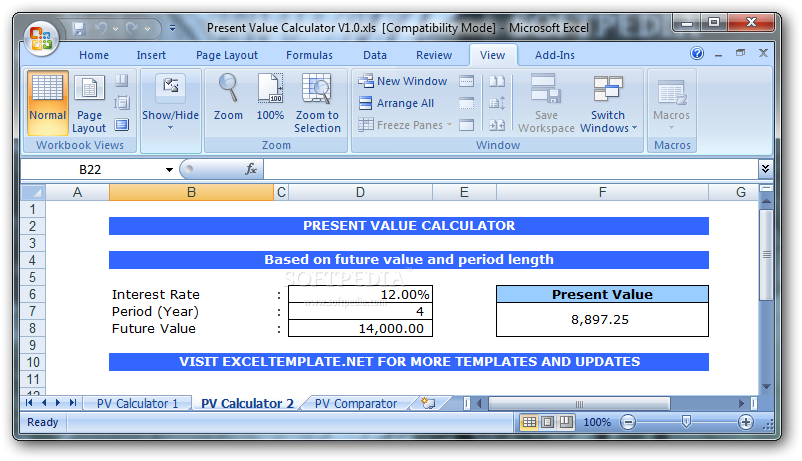Open Switch Windows dropdown
802x461 pixels.
coord(608,103)
